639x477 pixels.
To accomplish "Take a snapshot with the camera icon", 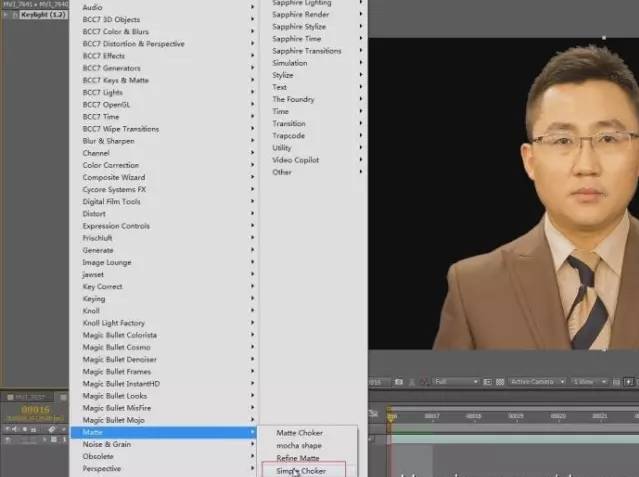I will point(399,382).
